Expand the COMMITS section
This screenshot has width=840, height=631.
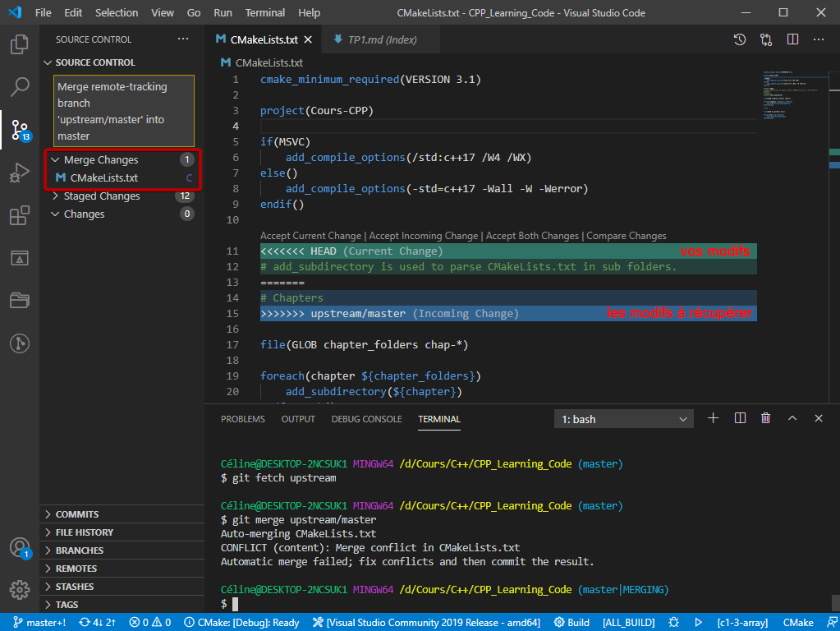(x=122, y=514)
